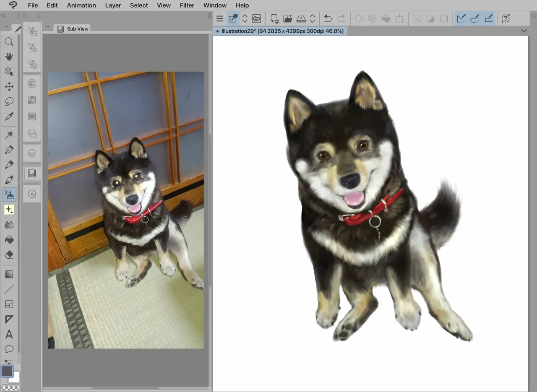Select the Brush tool
Image resolution: width=537 pixels, height=392 pixels.
pyautogui.click(x=9, y=180)
